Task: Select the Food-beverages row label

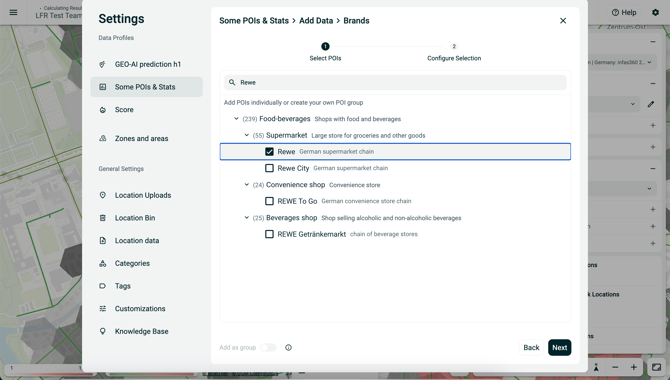Action: click(285, 119)
